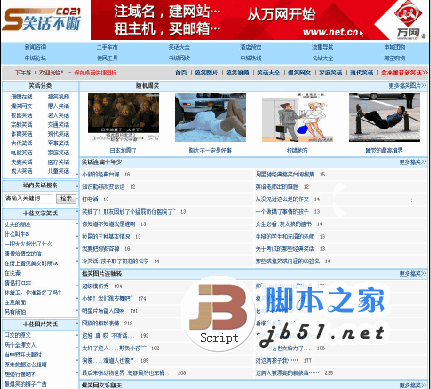Focus the 请输入关键词 search field
This screenshot has height=389, width=431.
tap(29, 198)
